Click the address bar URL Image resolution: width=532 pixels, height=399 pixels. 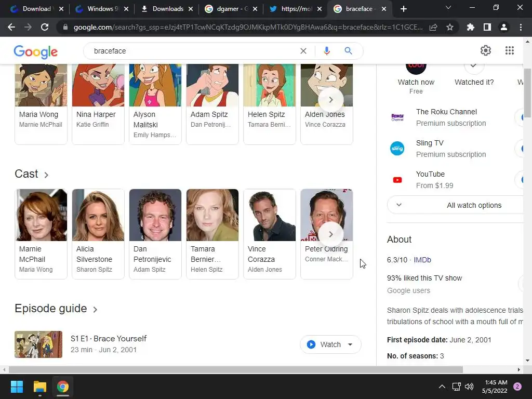(x=248, y=27)
